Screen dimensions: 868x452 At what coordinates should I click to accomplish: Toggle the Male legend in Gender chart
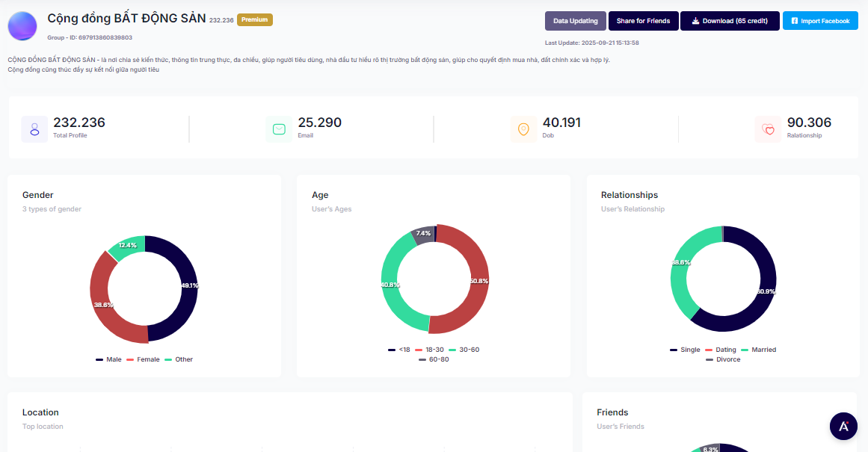pyautogui.click(x=109, y=359)
